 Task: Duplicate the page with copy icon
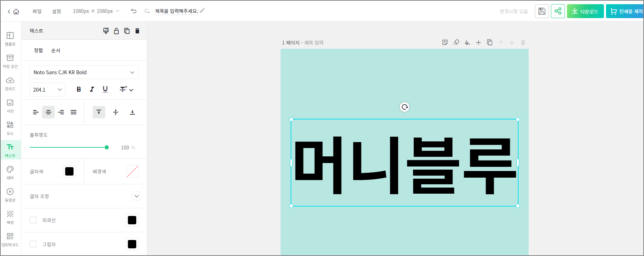(x=490, y=42)
